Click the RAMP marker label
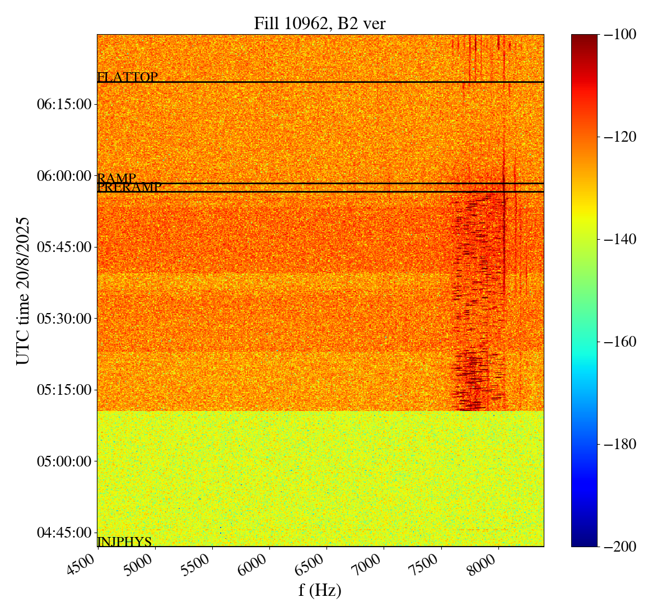Screen dimensions: 672x616 tap(116, 178)
